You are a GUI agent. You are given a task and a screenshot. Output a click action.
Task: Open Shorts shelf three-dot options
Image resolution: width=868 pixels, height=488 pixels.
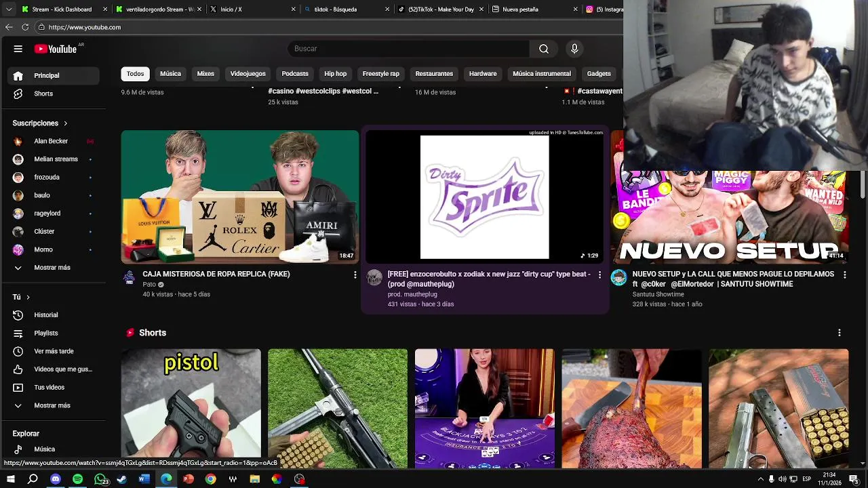pos(839,333)
